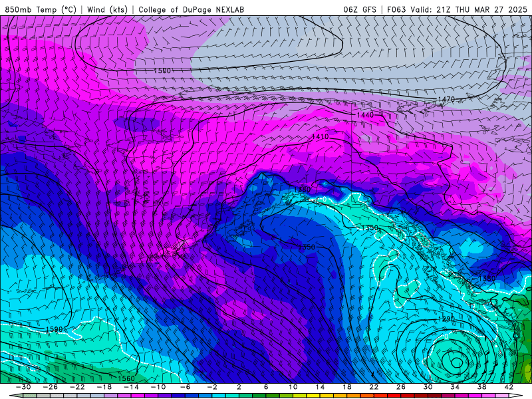Click the 22 colorbar tick label
Image resolution: width=532 pixels, height=399 pixels.
point(374,387)
